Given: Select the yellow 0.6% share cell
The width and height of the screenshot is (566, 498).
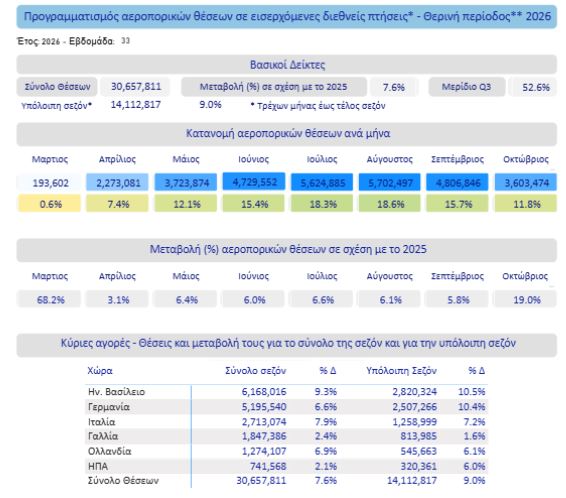Looking at the screenshot, I should tap(49, 204).
